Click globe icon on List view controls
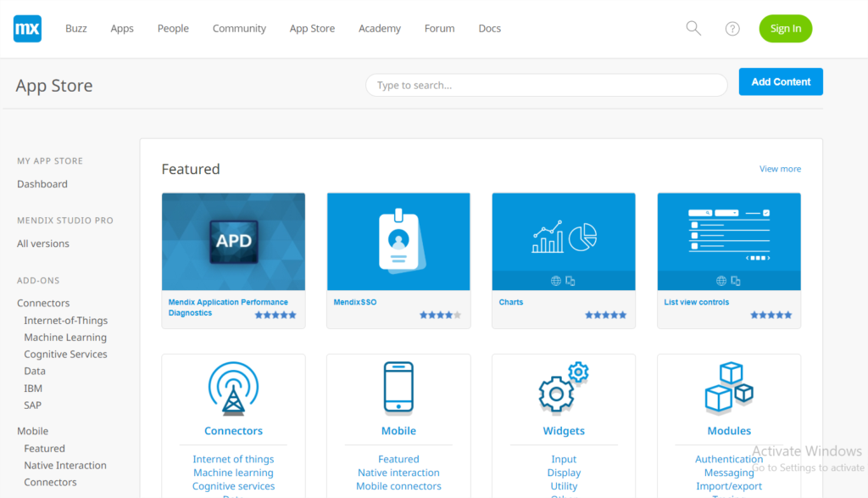Viewport: 868px width, 498px height. [721, 281]
